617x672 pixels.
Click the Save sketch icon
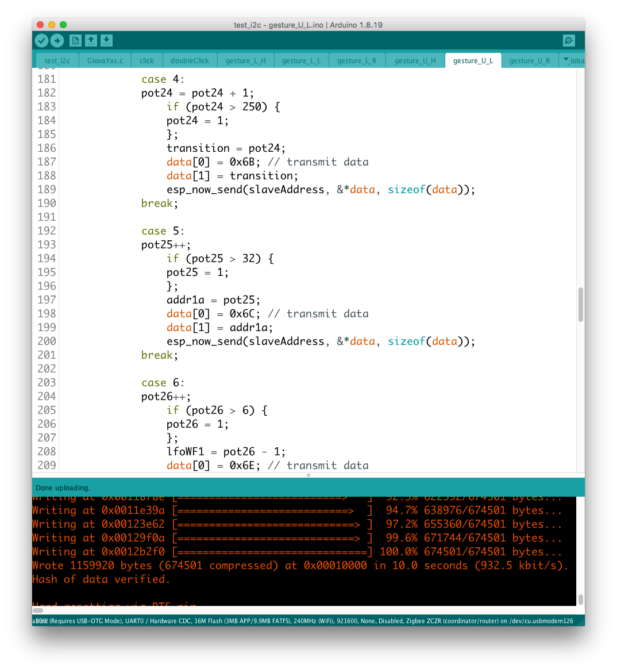[106, 40]
